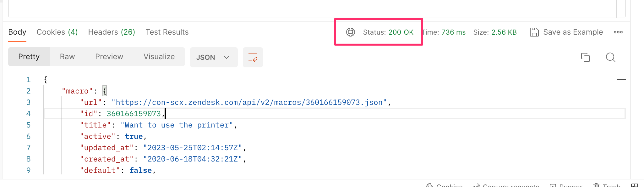644x187 pixels.
Task: Open the Headers (26) tab
Action: pos(112,32)
